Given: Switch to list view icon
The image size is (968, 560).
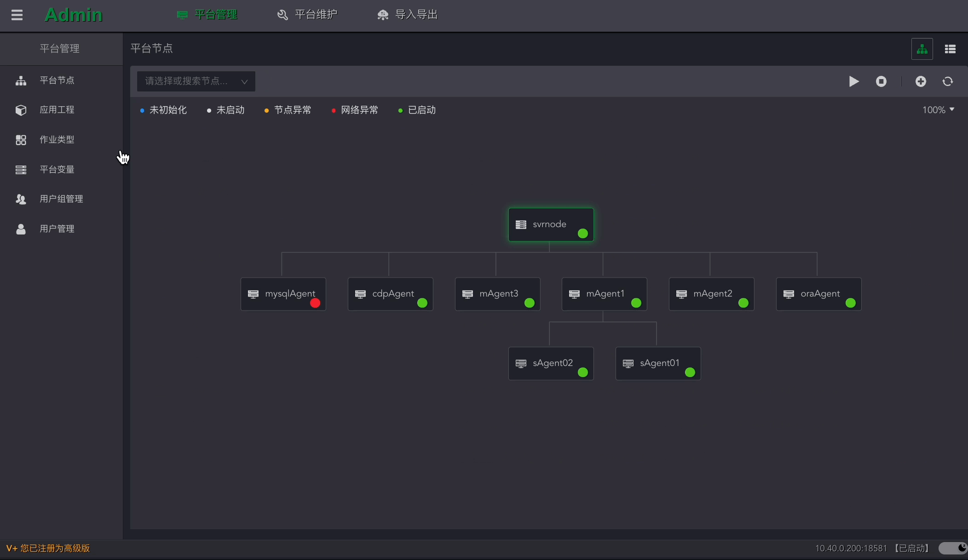Looking at the screenshot, I should coord(950,49).
